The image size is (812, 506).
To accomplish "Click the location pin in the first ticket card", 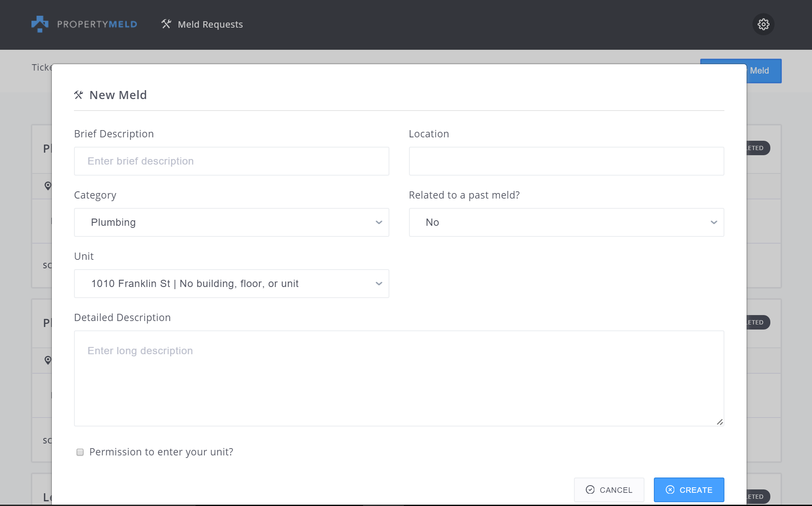I will point(48,186).
